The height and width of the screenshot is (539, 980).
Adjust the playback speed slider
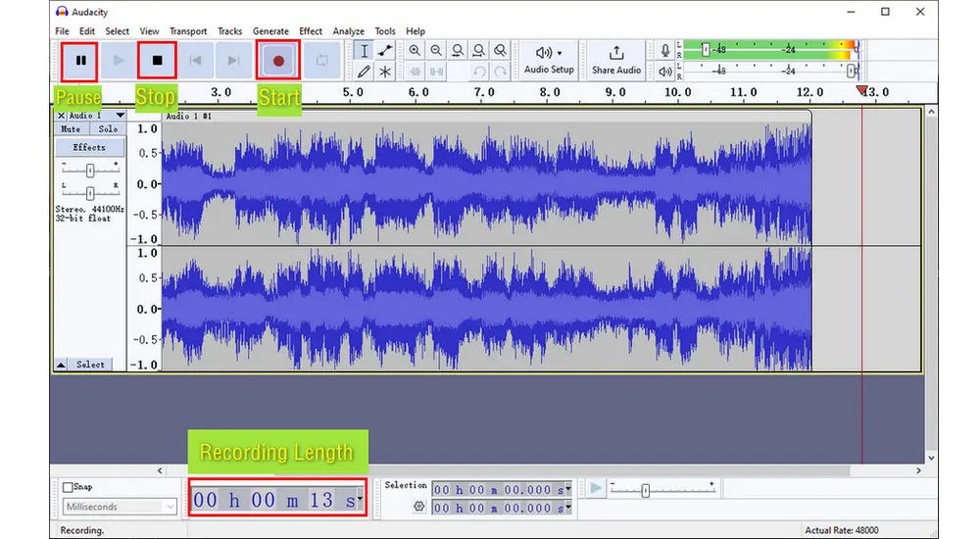[x=646, y=491]
